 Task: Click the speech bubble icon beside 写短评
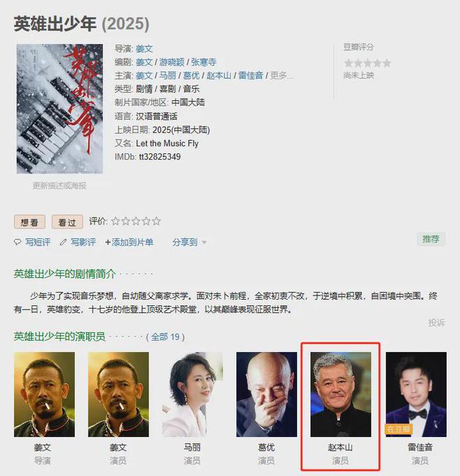[x=17, y=243]
